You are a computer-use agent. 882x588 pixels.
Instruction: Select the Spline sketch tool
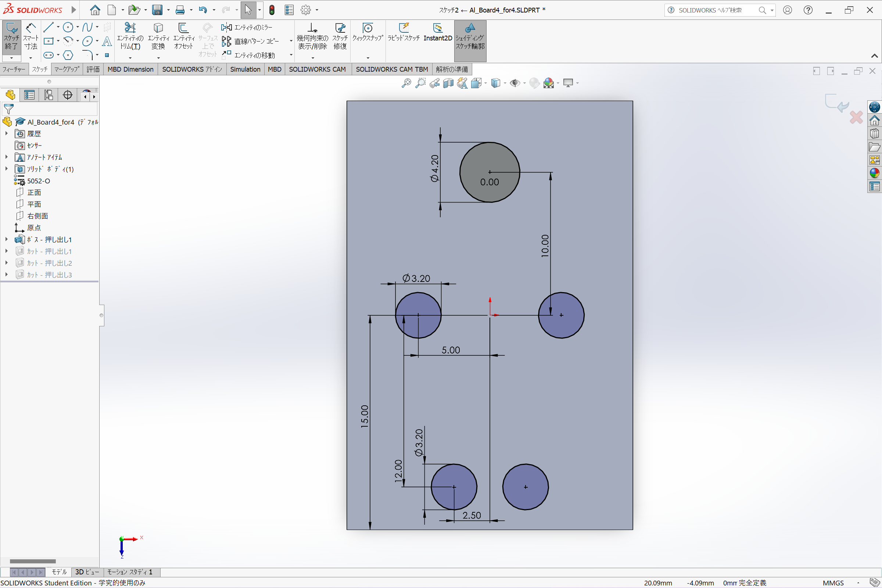[87, 27]
